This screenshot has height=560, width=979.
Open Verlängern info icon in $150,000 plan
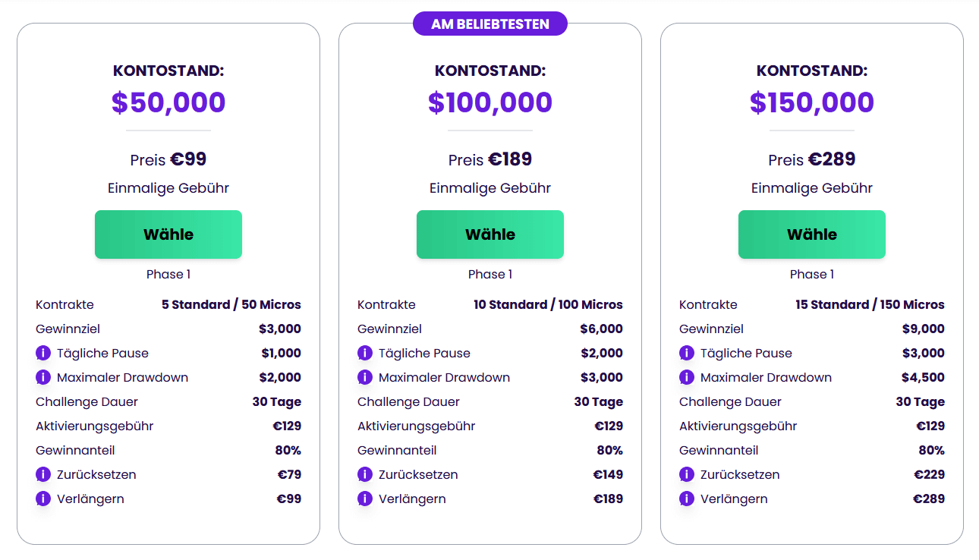[687, 499]
